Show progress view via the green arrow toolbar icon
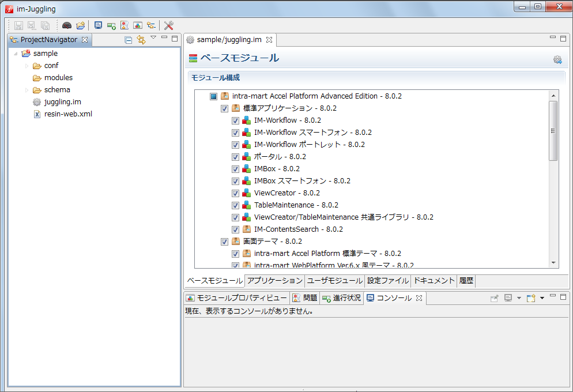This screenshot has height=392, width=573. pyautogui.click(x=111, y=25)
